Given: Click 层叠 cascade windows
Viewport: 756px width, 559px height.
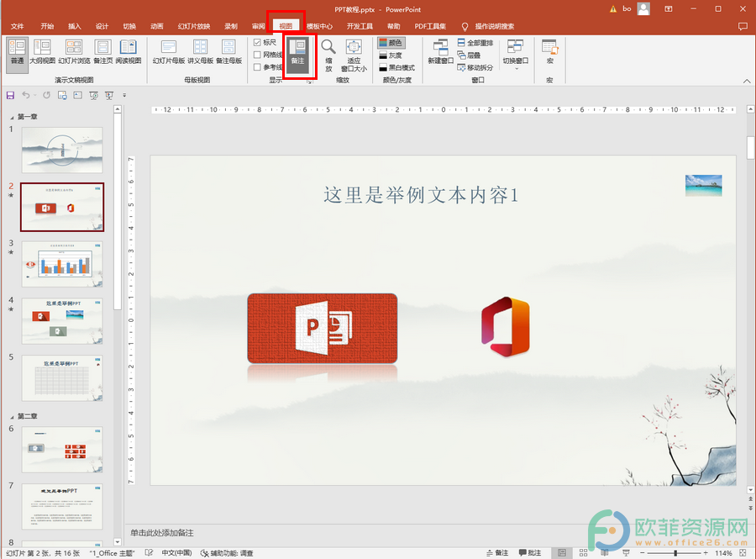Looking at the screenshot, I should point(469,55).
